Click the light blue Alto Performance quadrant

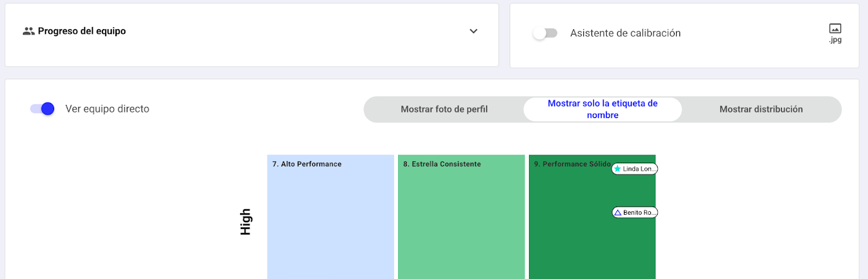coord(330,223)
